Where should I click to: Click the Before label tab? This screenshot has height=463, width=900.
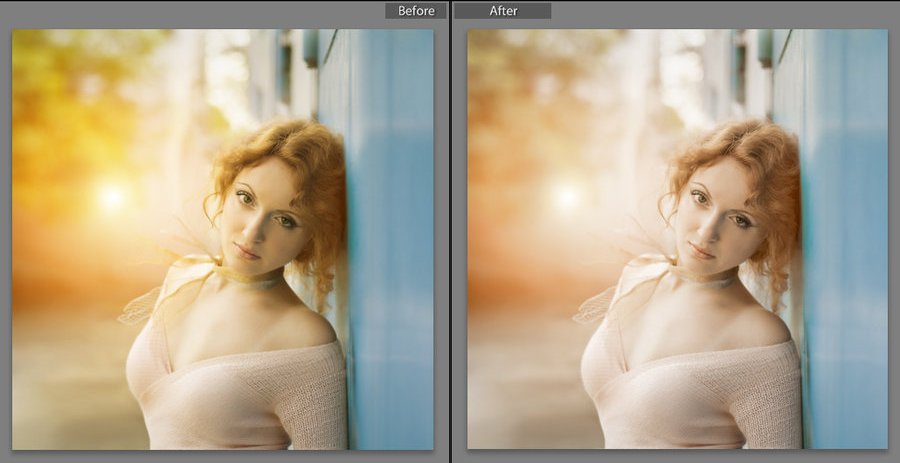[416, 10]
